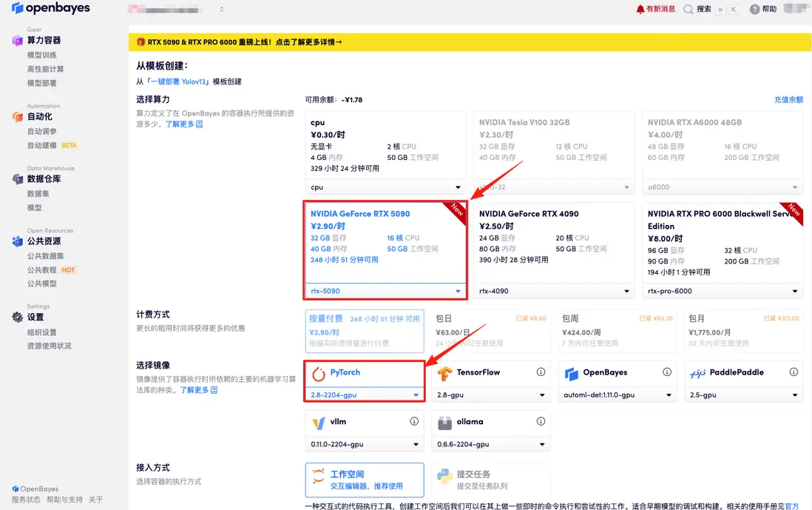Viewport: 812px width, 510px height.
Task: Open ollama 0.6.6-2204-gpu version dropdown
Action: click(491, 444)
